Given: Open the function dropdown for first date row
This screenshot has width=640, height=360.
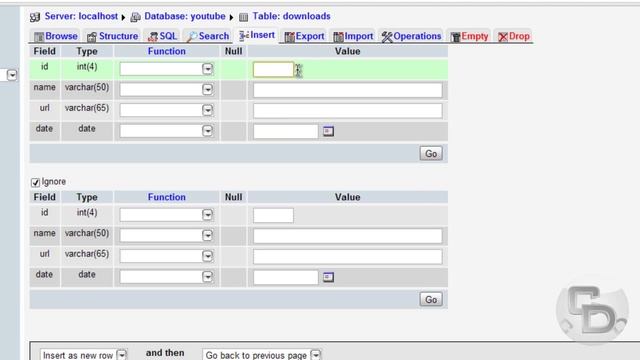Looking at the screenshot, I should tap(167, 131).
